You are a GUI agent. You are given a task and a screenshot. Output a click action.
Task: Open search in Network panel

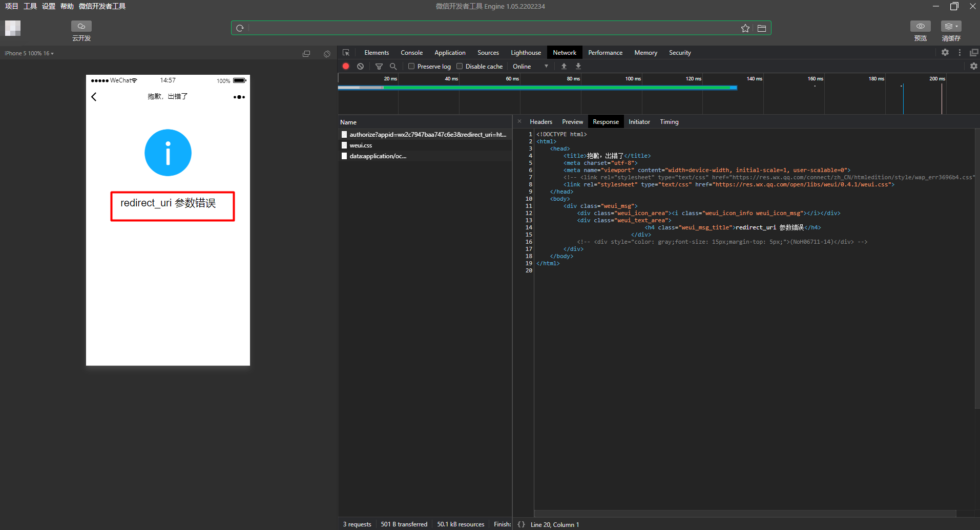click(393, 66)
